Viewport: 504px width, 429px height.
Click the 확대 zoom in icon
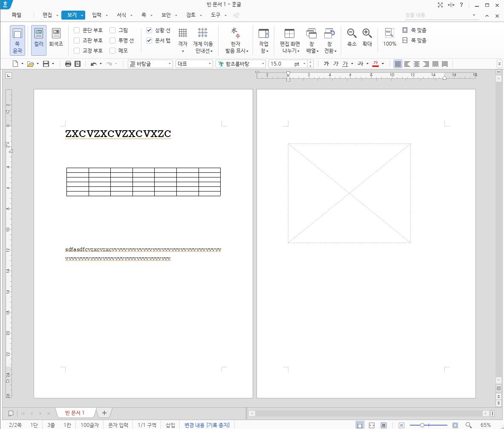click(367, 34)
